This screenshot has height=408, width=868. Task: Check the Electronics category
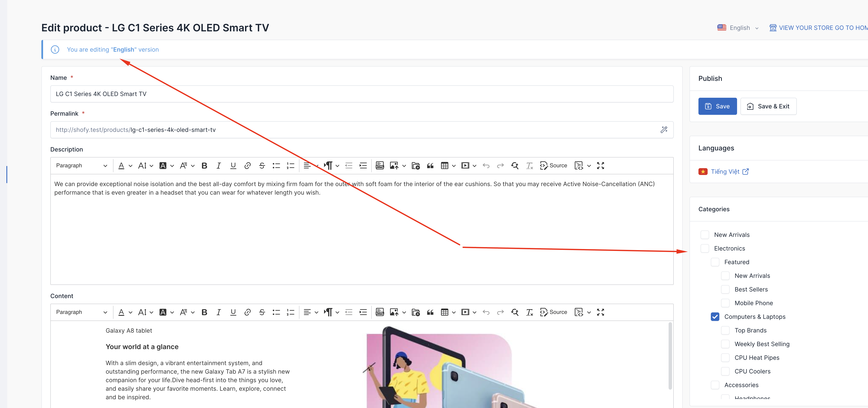click(705, 249)
